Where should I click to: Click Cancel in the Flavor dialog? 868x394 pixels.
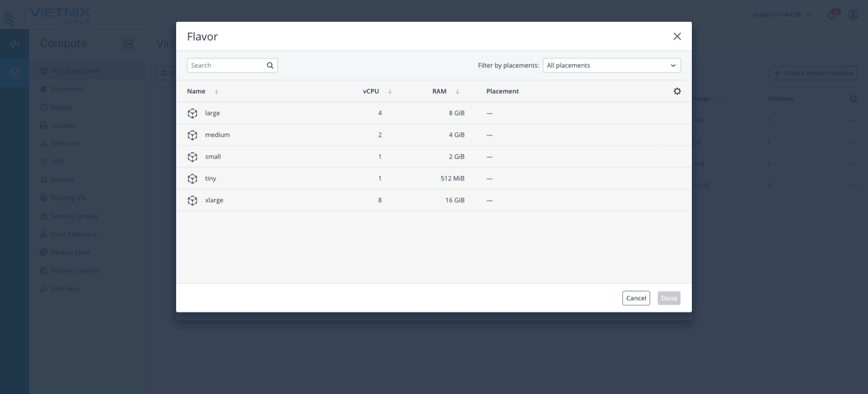click(636, 298)
